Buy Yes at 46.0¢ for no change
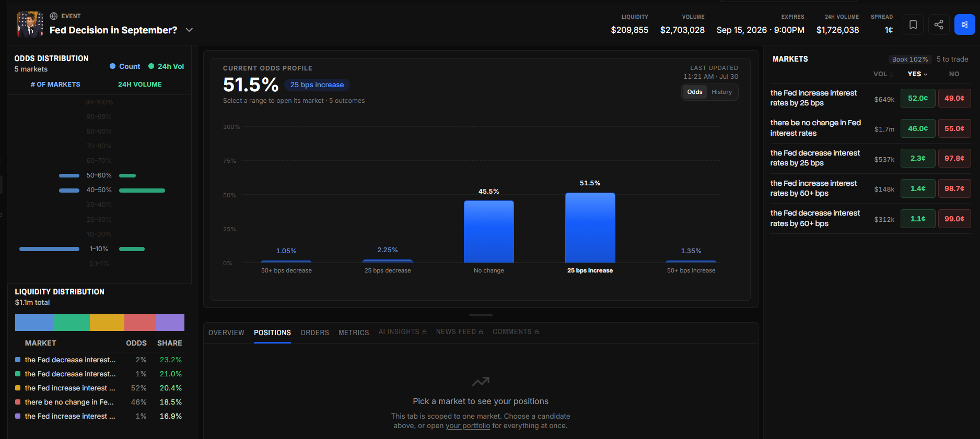The width and height of the screenshot is (980, 439). point(918,128)
